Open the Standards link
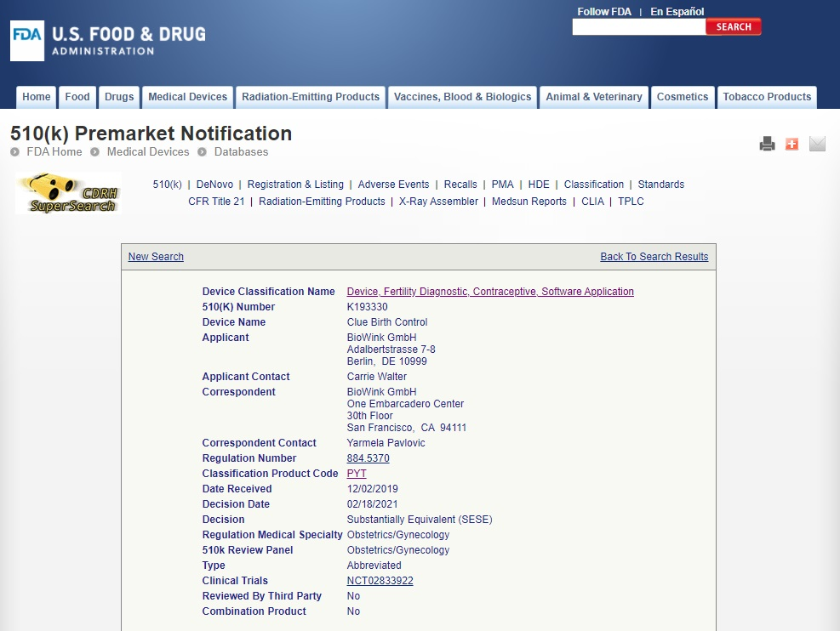 point(660,185)
